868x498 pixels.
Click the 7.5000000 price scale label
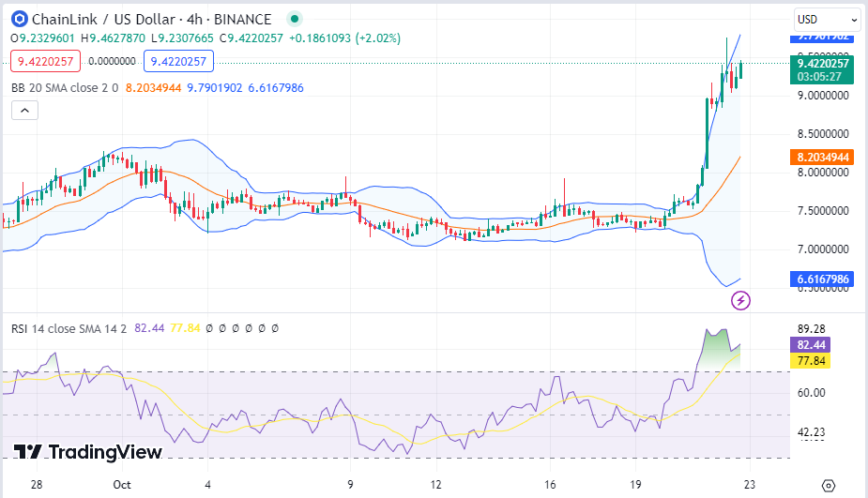[x=823, y=211]
